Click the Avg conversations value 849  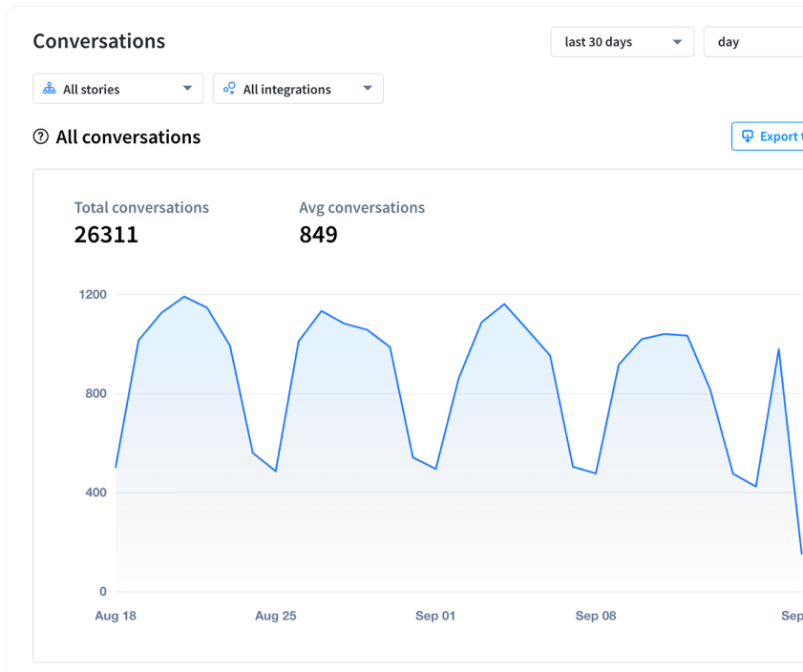(318, 235)
